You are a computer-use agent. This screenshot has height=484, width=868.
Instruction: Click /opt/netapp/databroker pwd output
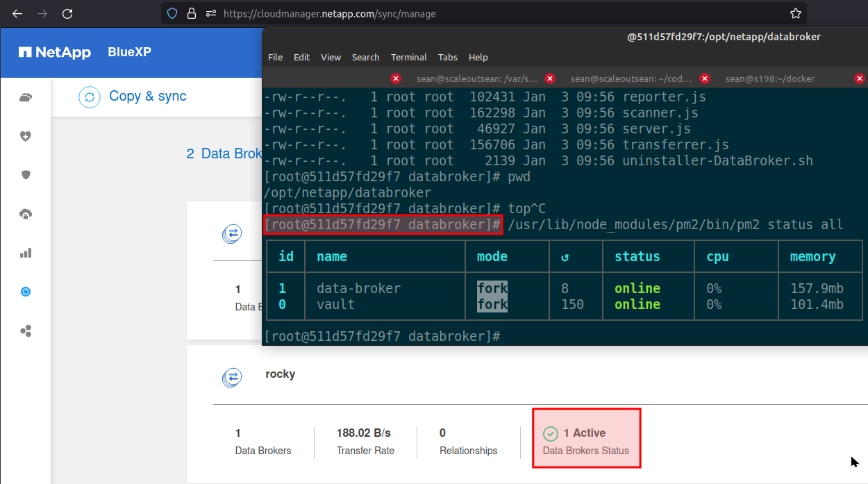[x=347, y=192]
